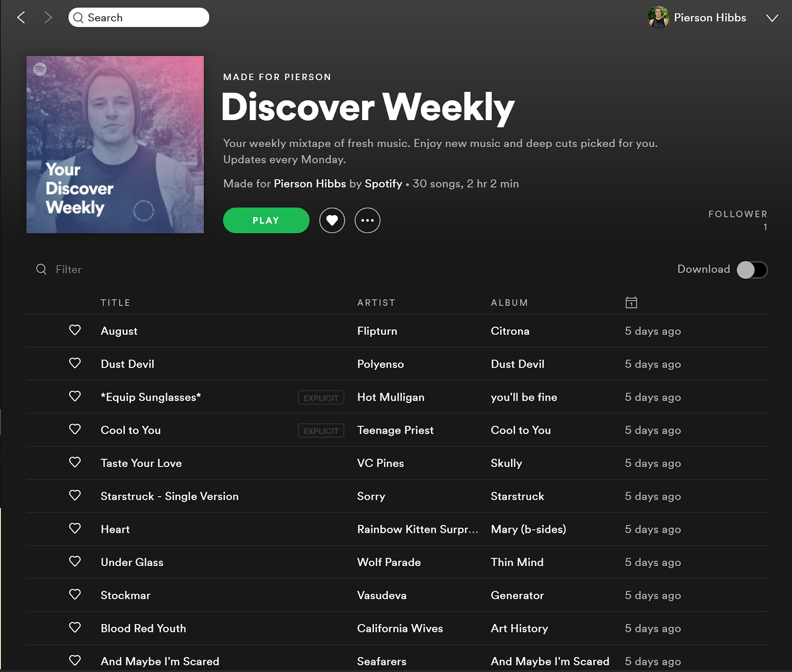
Task: Click the heart beside Taste Your Love
Action: pos(75,463)
